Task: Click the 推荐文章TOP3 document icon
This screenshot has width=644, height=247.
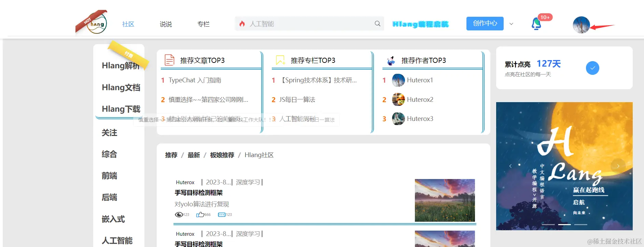Action: [x=169, y=60]
